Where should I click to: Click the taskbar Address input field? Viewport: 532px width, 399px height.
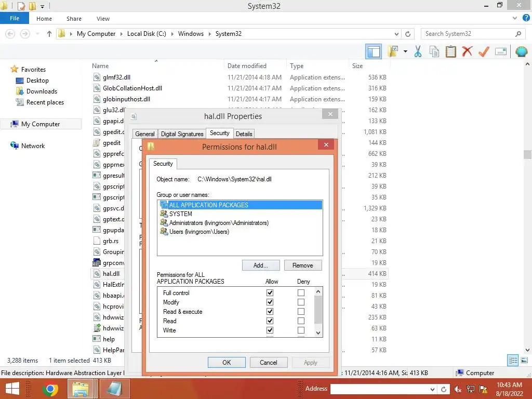pyautogui.click(x=380, y=389)
